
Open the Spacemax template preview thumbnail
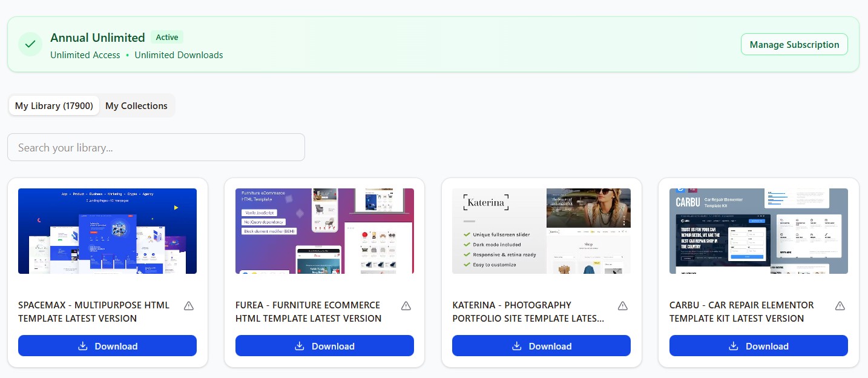pos(107,231)
